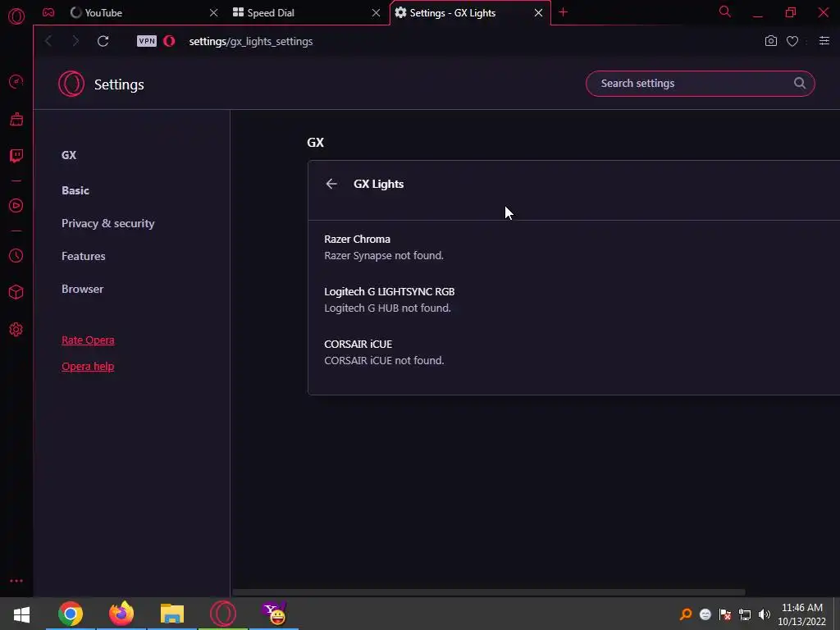Click Opera GX taskbar icon
Image resolution: width=840 pixels, height=630 pixels.
pos(223,614)
